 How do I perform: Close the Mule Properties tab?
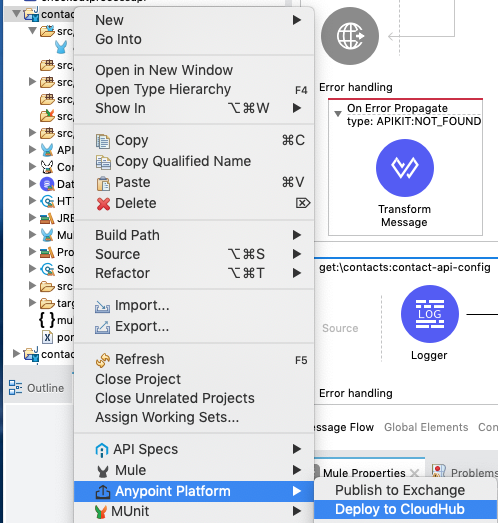(414, 473)
